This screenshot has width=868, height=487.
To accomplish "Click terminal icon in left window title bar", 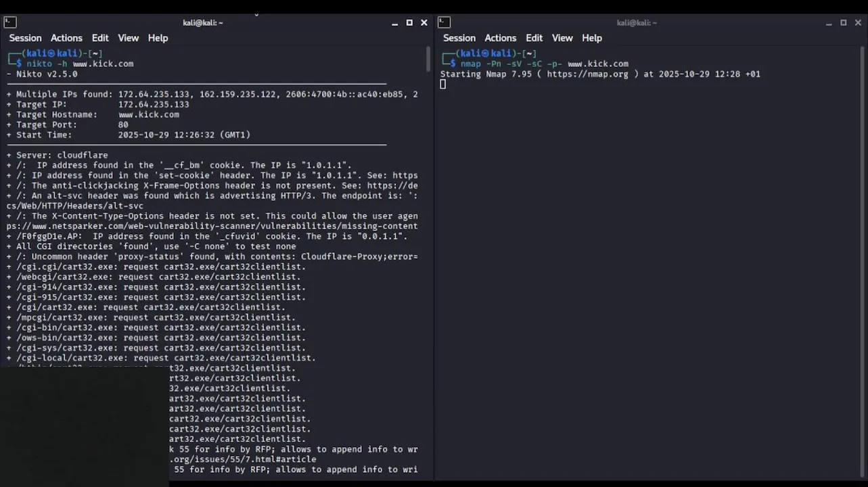I will (x=10, y=22).
